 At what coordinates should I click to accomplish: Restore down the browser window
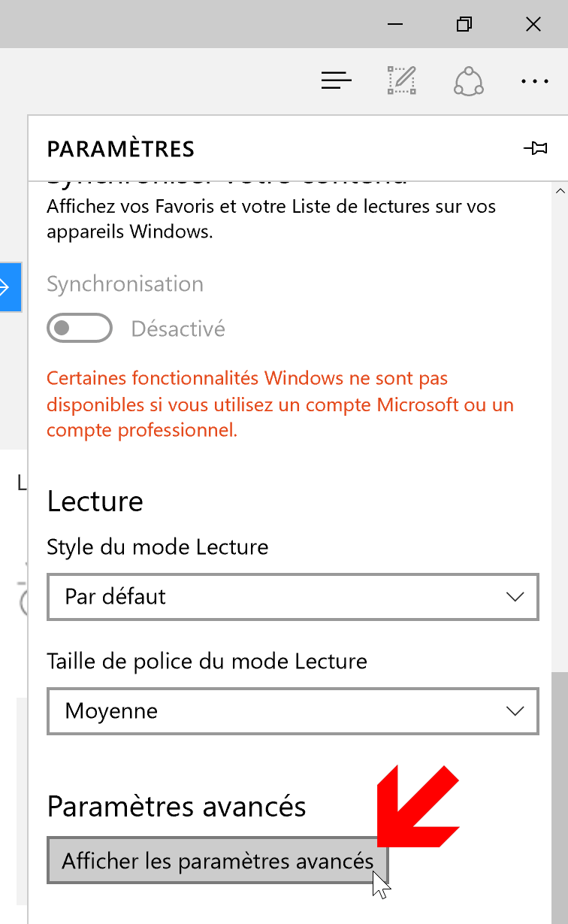point(464,24)
